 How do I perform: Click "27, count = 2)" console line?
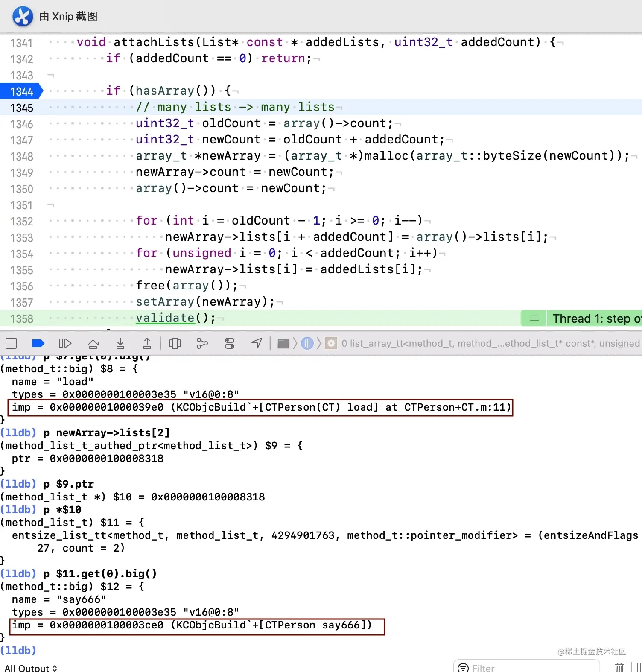[x=81, y=548]
